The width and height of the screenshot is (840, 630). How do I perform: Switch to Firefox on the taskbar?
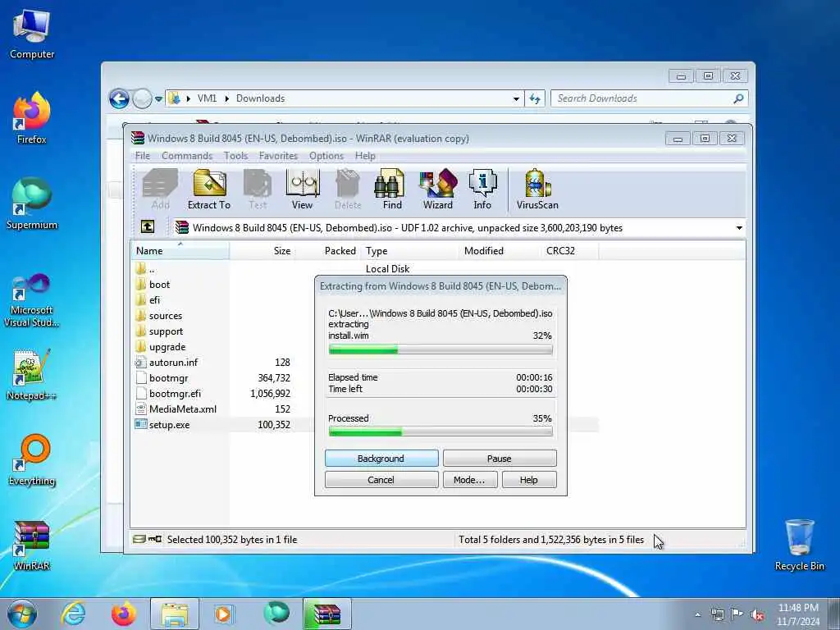(x=123, y=614)
